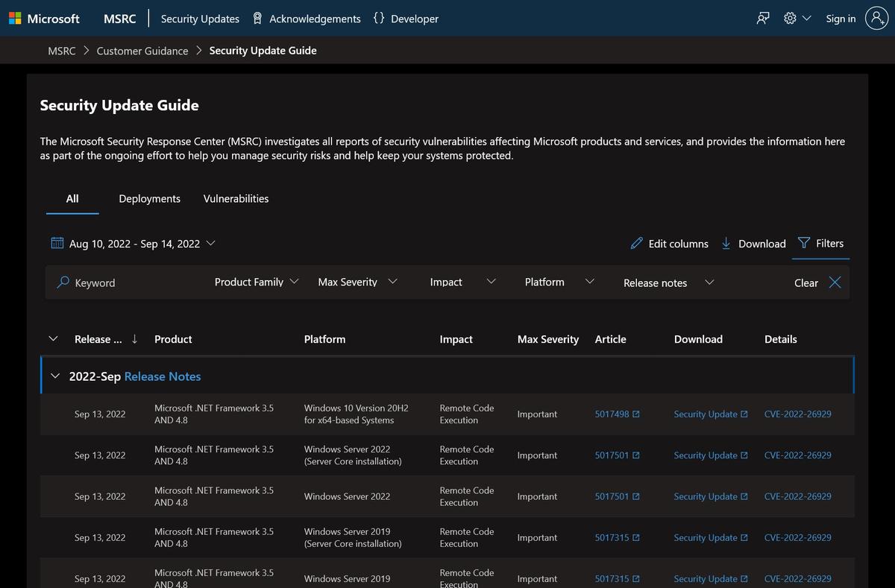Click into the Keyword search field

(127, 282)
